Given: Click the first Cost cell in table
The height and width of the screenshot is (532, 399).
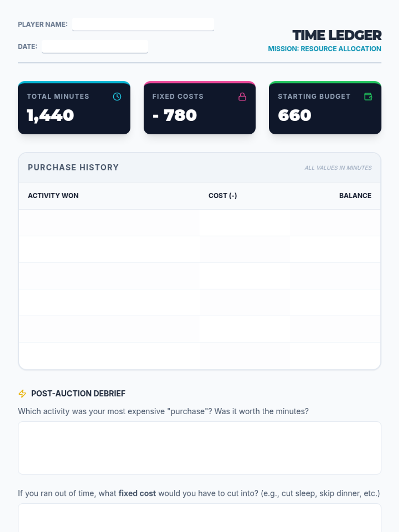Looking at the screenshot, I should click(x=244, y=223).
